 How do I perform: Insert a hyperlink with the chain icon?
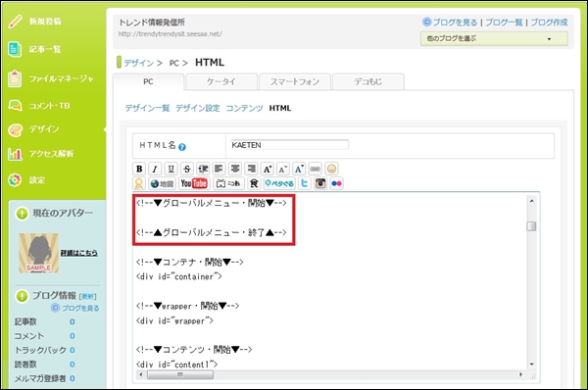[x=315, y=169]
